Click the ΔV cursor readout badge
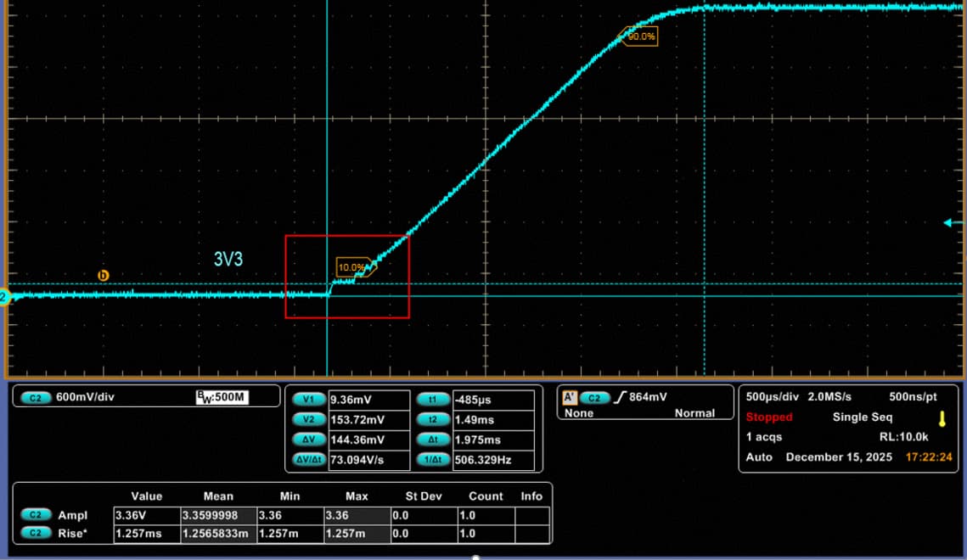This screenshot has width=967, height=560. click(308, 440)
